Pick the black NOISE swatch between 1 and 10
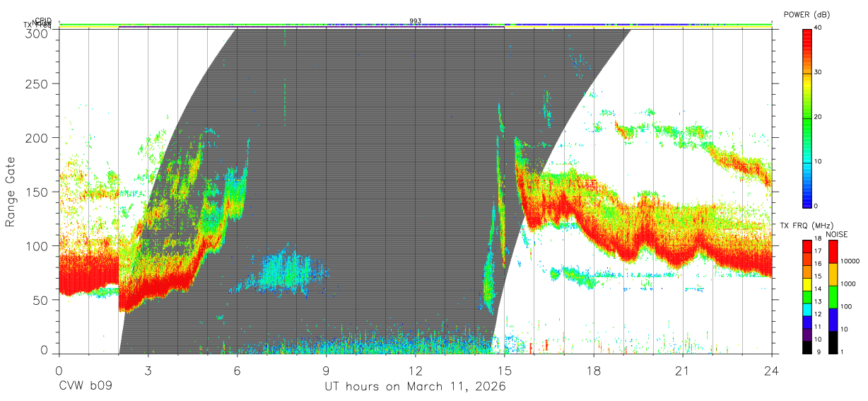This screenshot has width=868, height=401. [833, 341]
